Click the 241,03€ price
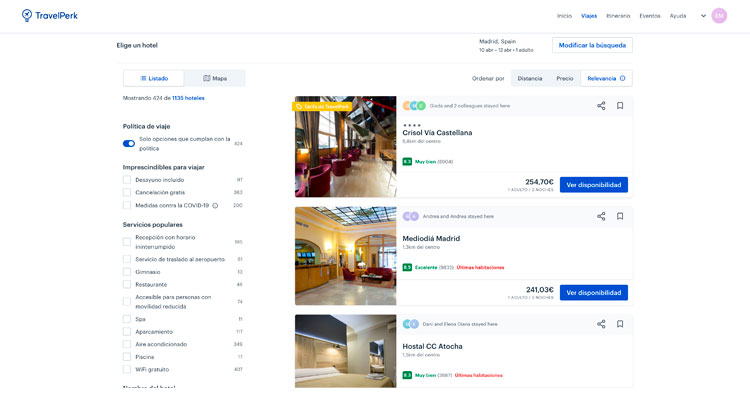 coord(540,290)
